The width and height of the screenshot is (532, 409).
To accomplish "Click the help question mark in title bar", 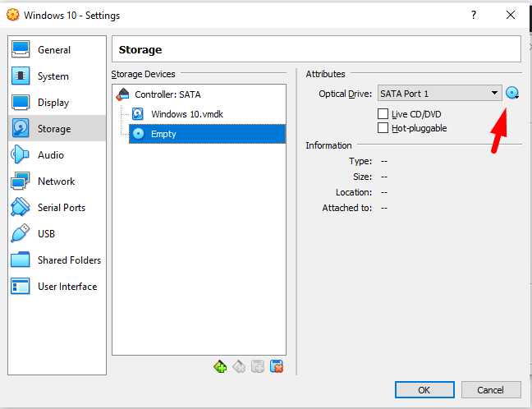I will coord(473,15).
